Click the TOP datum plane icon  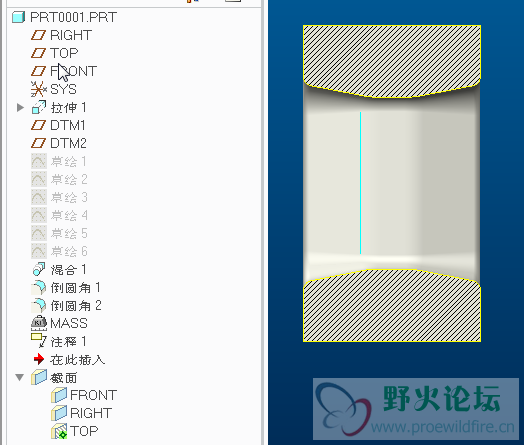tap(38, 53)
